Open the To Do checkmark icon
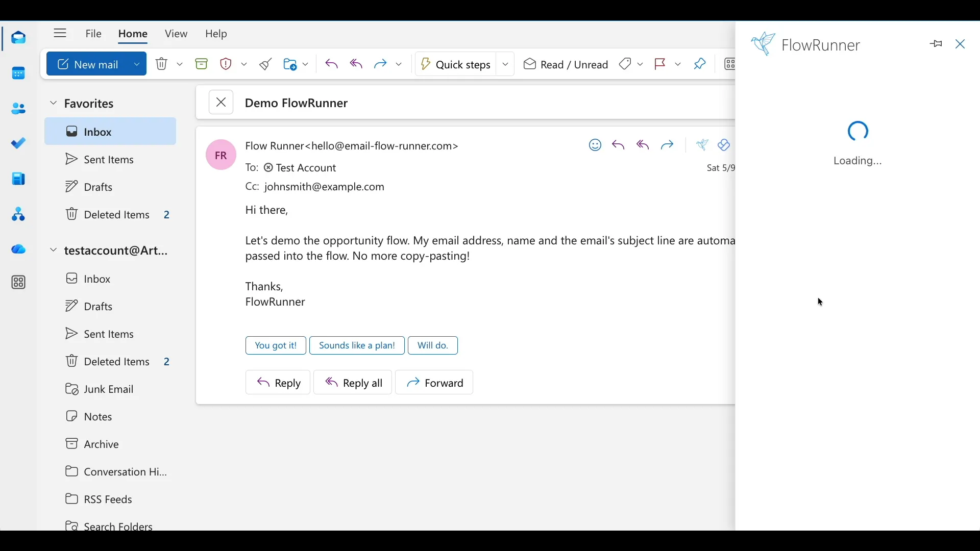 [19, 144]
